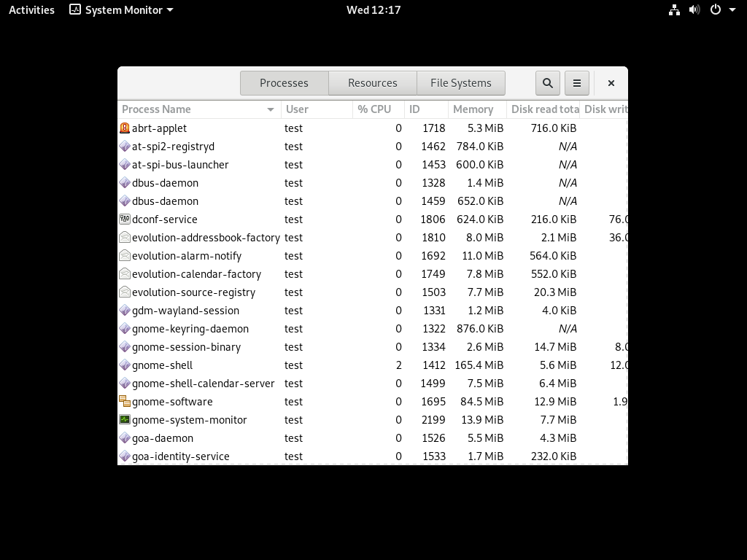The image size is (747, 560).
Task: Click the 20.3 MiB disk read value
Action: [555, 292]
